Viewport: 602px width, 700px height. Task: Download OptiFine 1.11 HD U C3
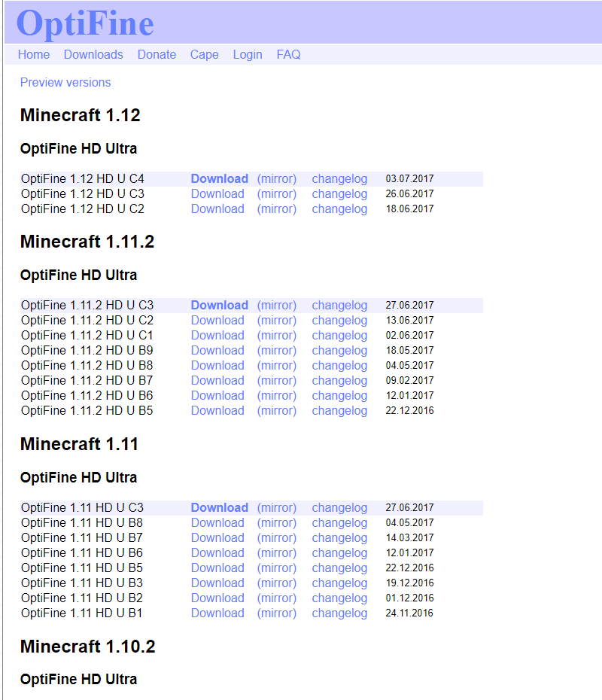220,508
